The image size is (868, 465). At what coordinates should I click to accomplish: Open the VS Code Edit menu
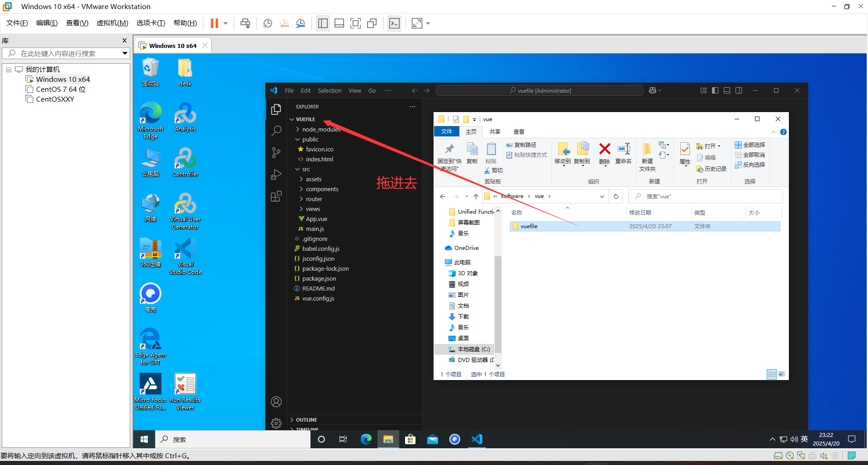(306, 90)
